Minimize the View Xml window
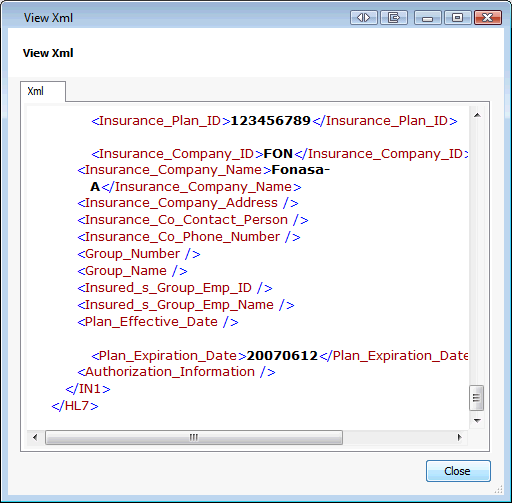The width and height of the screenshot is (512, 503). [428, 17]
